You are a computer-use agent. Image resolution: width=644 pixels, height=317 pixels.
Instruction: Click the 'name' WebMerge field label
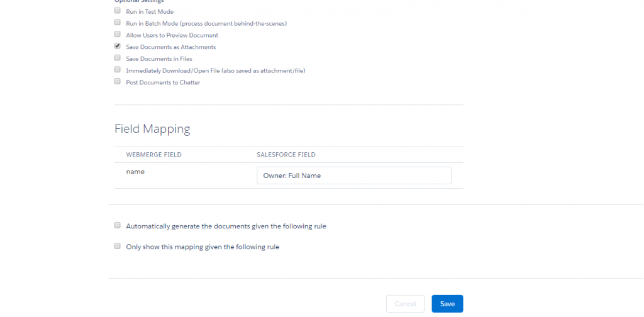pyautogui.click(x=135, y=171)
